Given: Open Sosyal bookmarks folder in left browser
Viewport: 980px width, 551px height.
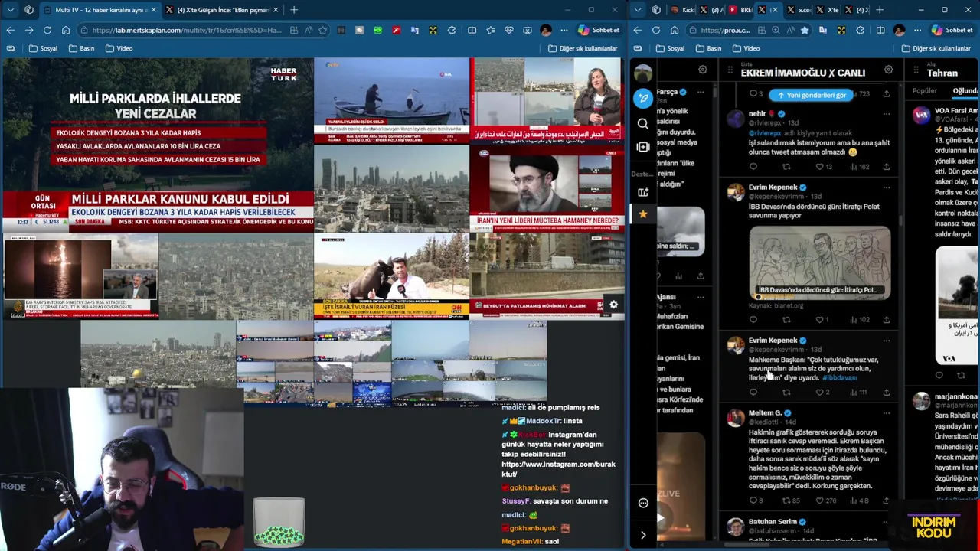Looking at the screenshot, I should point(43,48).
